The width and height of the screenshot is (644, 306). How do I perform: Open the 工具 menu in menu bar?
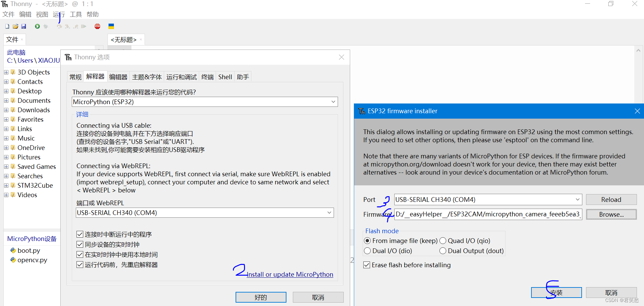click(76, 14)
